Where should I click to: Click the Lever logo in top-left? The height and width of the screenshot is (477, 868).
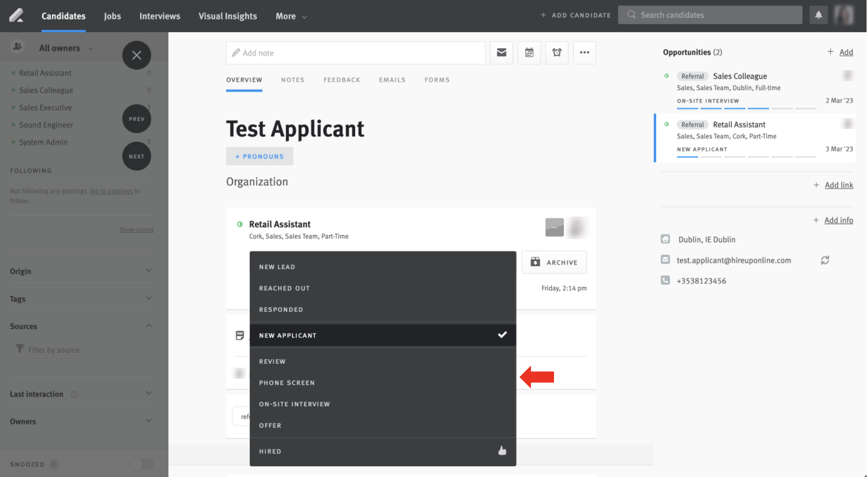(x=16, y=15)
